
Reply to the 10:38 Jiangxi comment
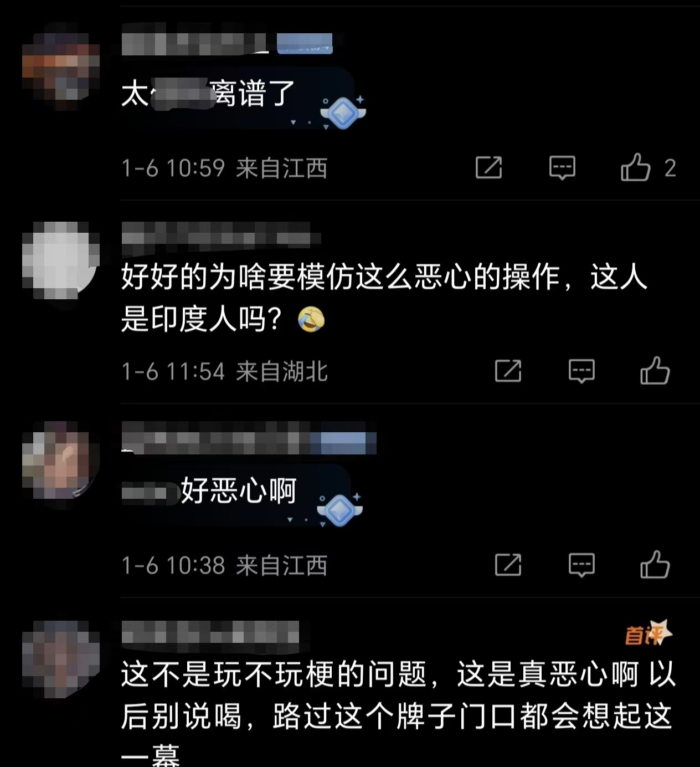(x=581, y=565)
